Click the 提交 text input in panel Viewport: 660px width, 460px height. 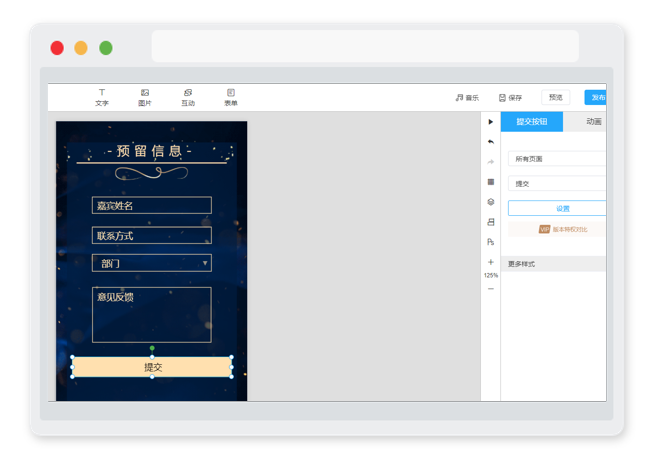[557, 183]
